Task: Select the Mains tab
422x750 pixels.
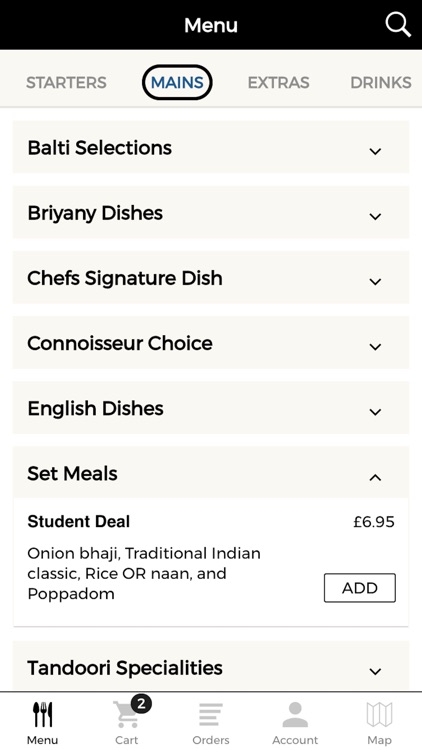Action: 177,83
